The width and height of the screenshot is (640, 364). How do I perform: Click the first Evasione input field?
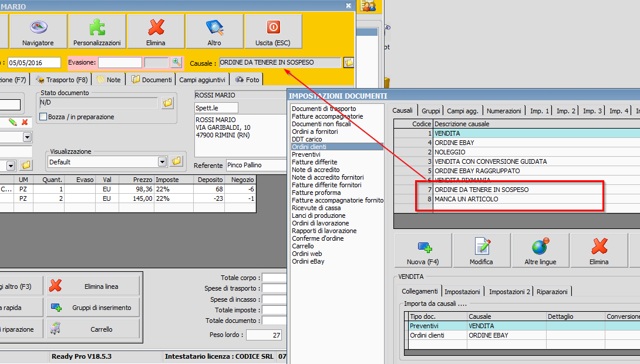pyautogui.click(x=120, y=62)
